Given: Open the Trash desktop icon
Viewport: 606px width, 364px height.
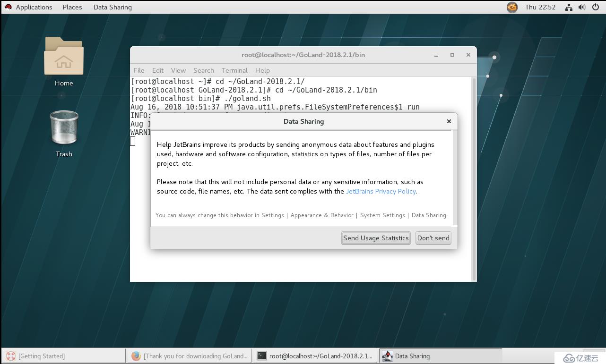Looking at the screenshot, I should click(64, 134).
